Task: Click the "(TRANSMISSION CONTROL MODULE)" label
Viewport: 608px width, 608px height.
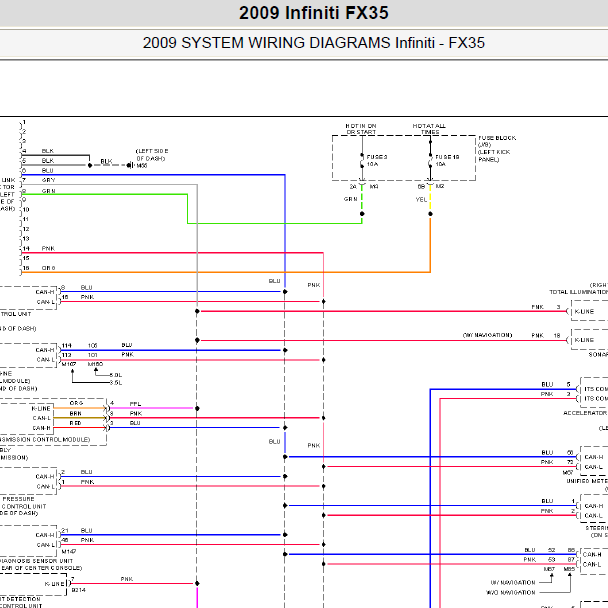Action: click(x=45, y=439)
